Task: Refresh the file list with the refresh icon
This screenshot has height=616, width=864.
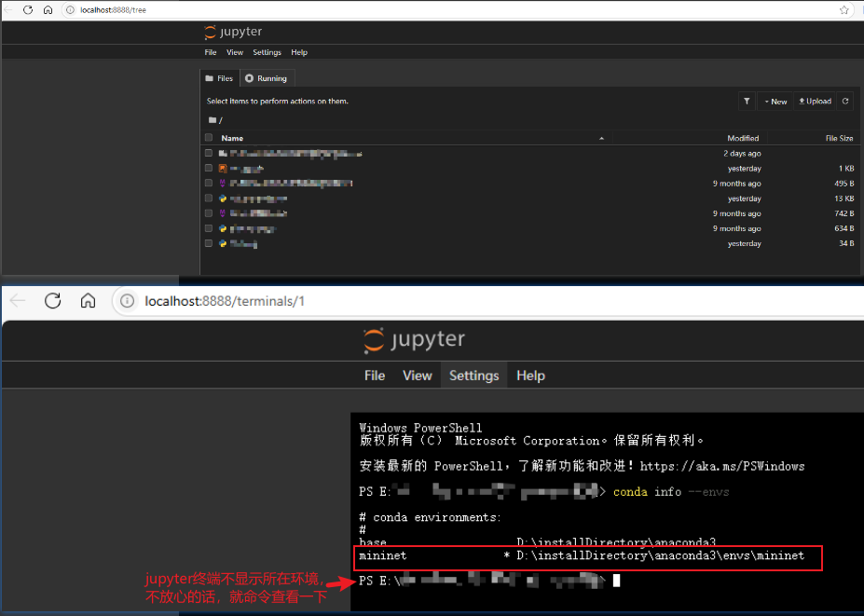Action: pyautogui.click(x=844, y=101)
